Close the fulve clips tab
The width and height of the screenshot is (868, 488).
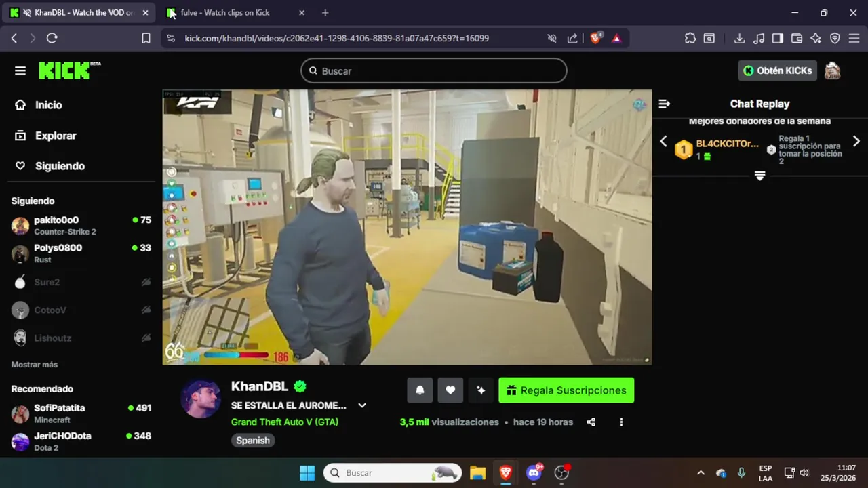302,13
